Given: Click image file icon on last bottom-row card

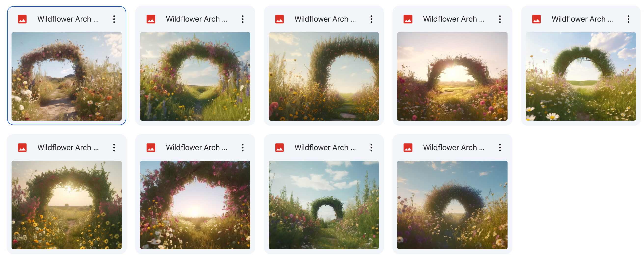Looking at the screenshot, I should 408,148.
